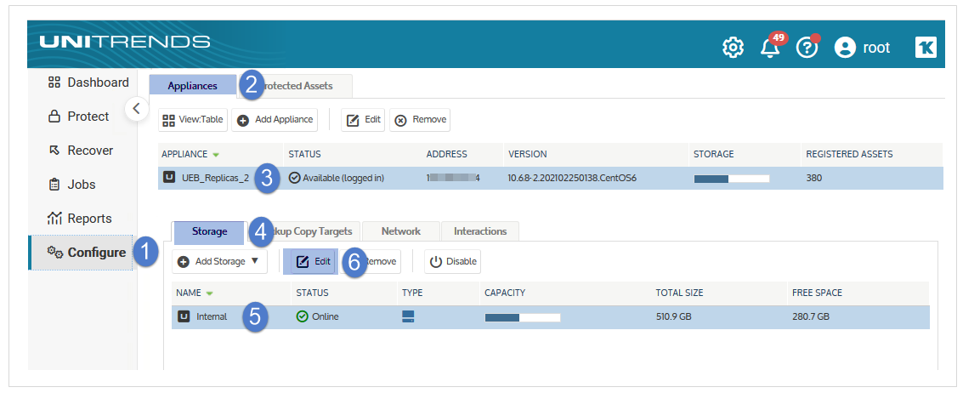Select Configure in sidebar
Image resolution: width=980 pixels, height=410 pixels.
(82, 253)
